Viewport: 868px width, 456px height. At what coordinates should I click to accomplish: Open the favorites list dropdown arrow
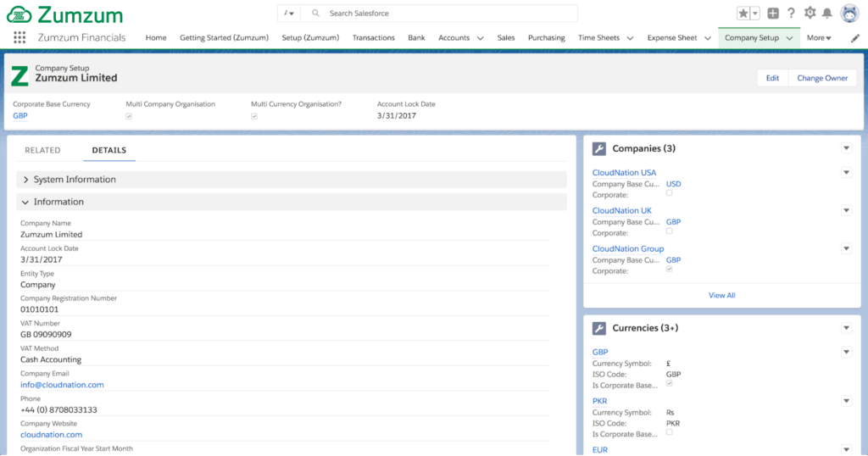pyautogui.click(x=755, y=14)
